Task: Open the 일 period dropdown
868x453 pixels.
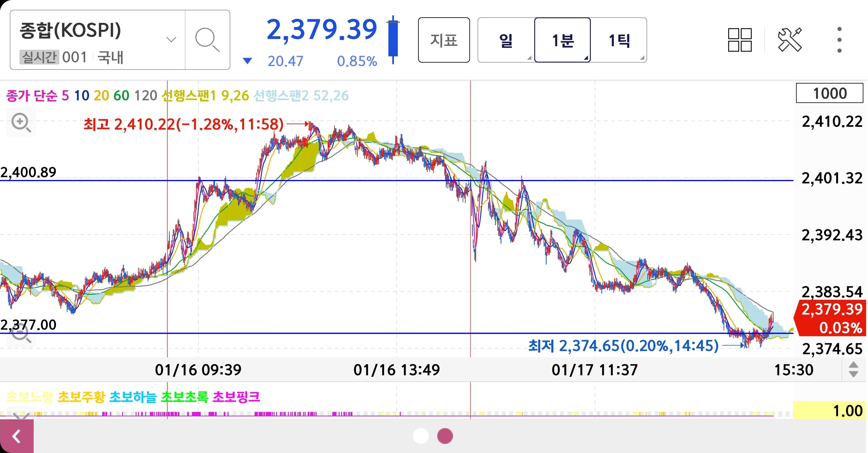Action: pos(506,40)
